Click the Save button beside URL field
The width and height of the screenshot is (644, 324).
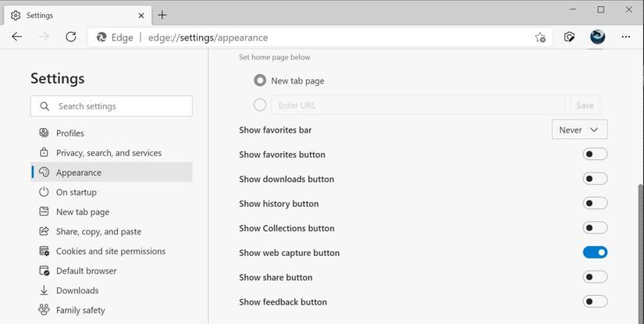585,105
